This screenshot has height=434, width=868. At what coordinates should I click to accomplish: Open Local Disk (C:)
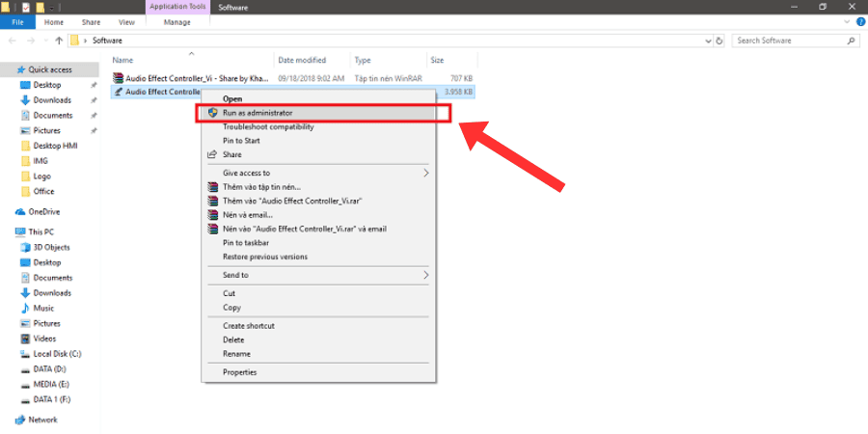point(57,354)
